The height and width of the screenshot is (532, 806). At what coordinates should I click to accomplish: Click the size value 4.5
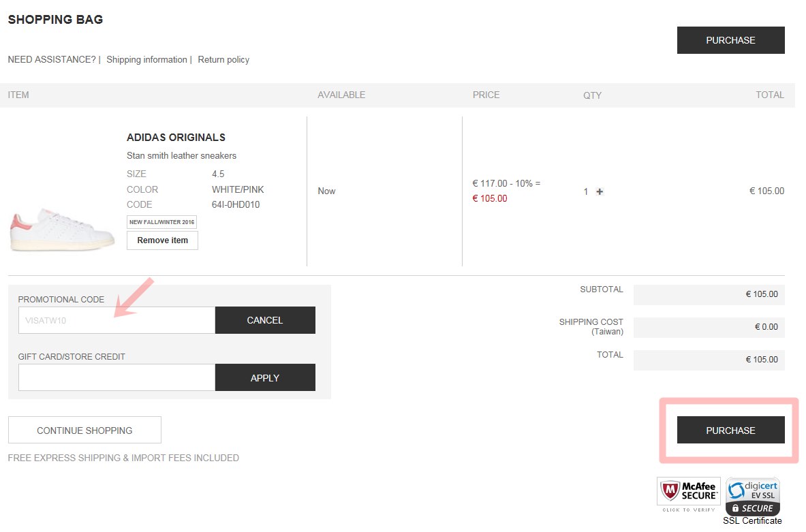click(218, 174)
